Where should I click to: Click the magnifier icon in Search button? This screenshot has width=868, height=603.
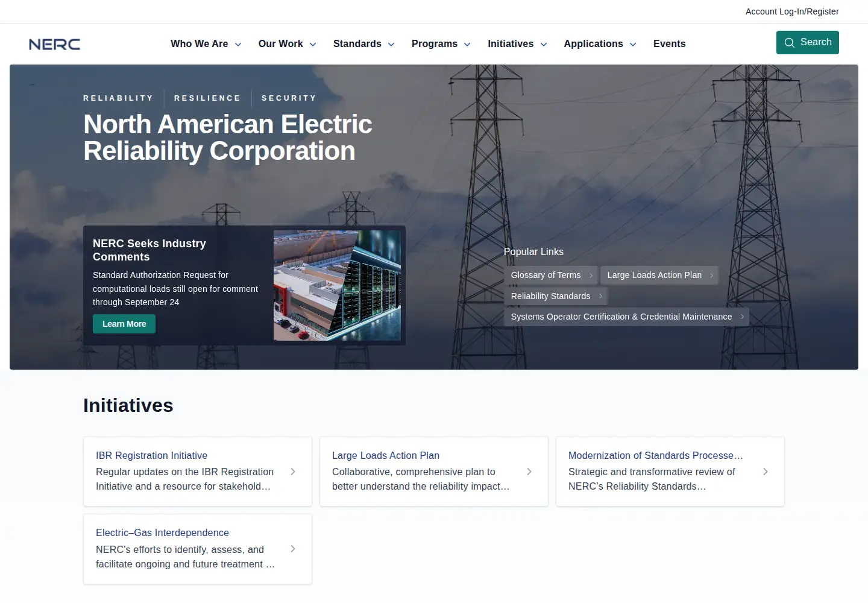click(789, 43)
